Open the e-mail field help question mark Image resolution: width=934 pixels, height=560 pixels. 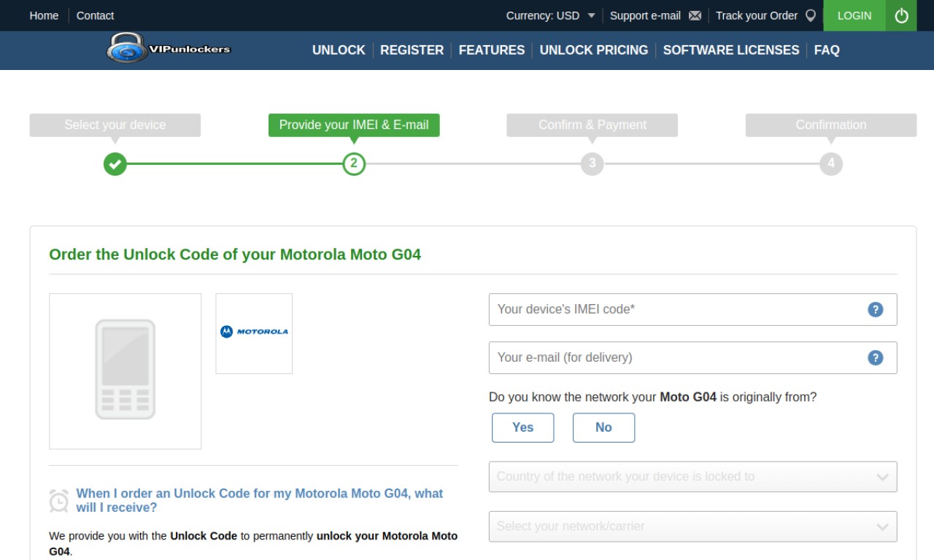[876, 357]
